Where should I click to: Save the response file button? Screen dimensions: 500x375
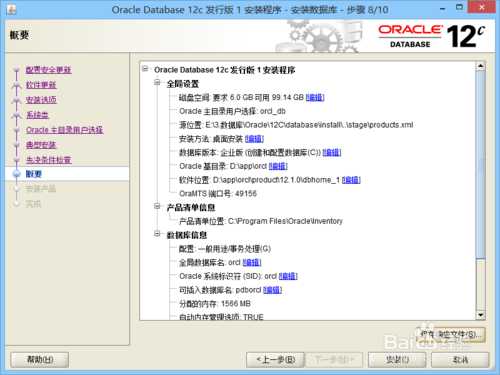451,334
